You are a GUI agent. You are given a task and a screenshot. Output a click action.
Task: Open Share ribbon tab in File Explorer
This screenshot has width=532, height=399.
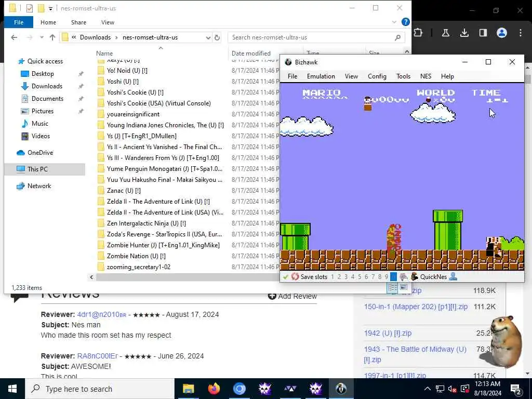point(78,22)
